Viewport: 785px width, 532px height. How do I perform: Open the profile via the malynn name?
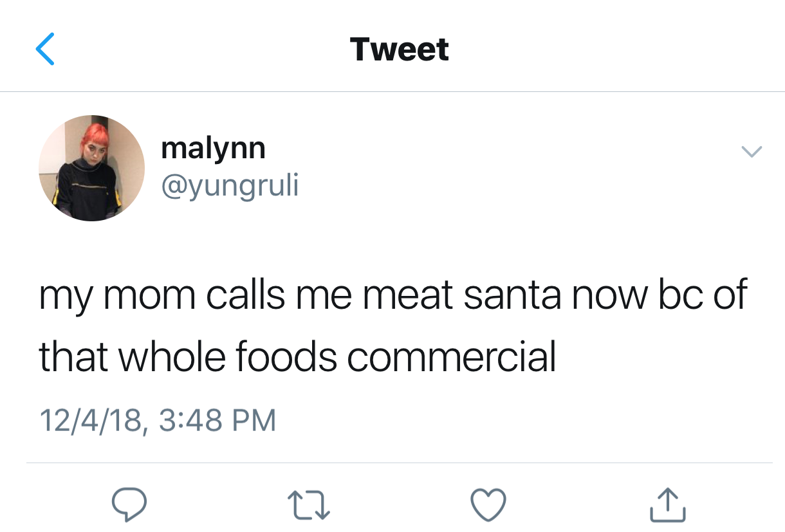[213, 149]
